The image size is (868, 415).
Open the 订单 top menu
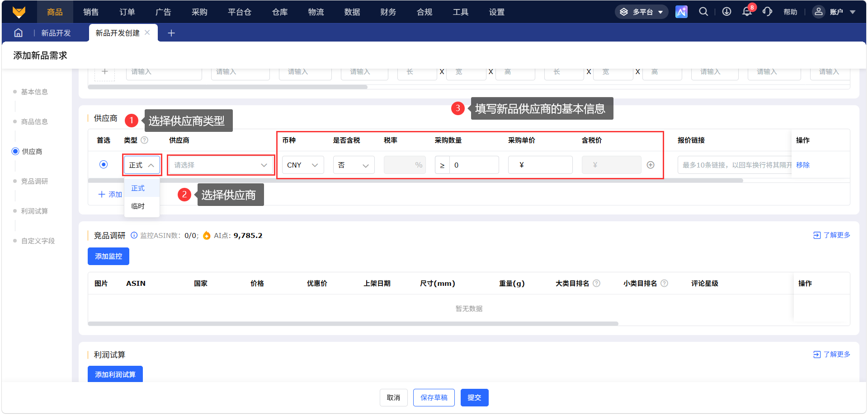click(x=127, y=12)
